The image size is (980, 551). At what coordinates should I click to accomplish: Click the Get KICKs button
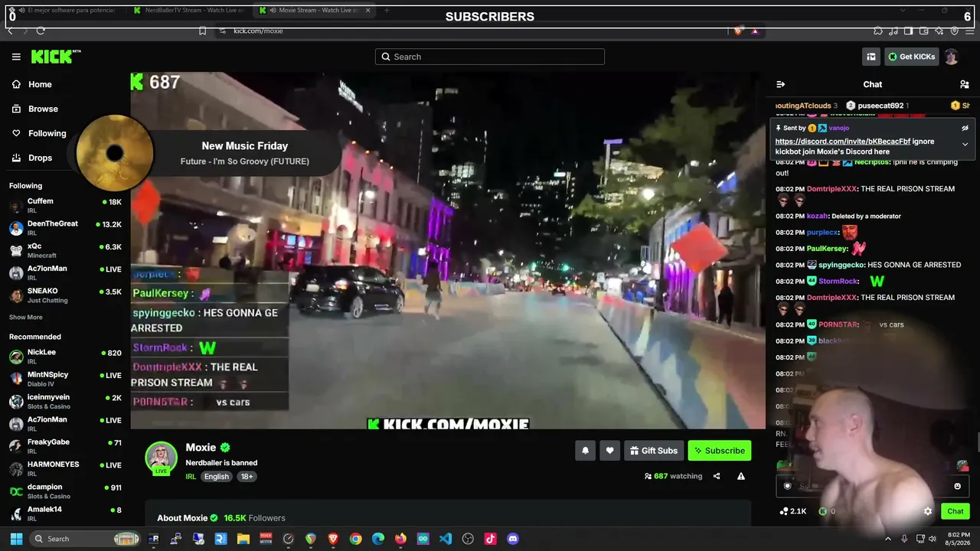click(x=911, y=57)
